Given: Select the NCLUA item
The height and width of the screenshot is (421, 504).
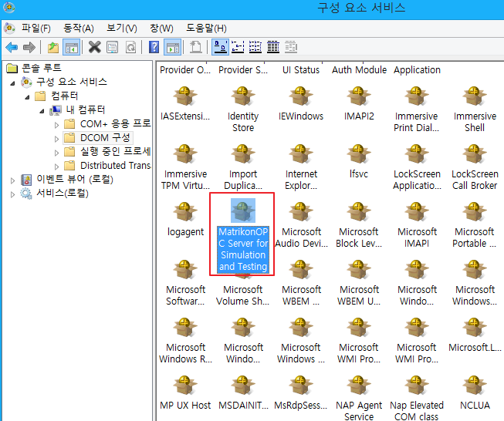Looking at the screenshot, I should [x=475, y=392].
